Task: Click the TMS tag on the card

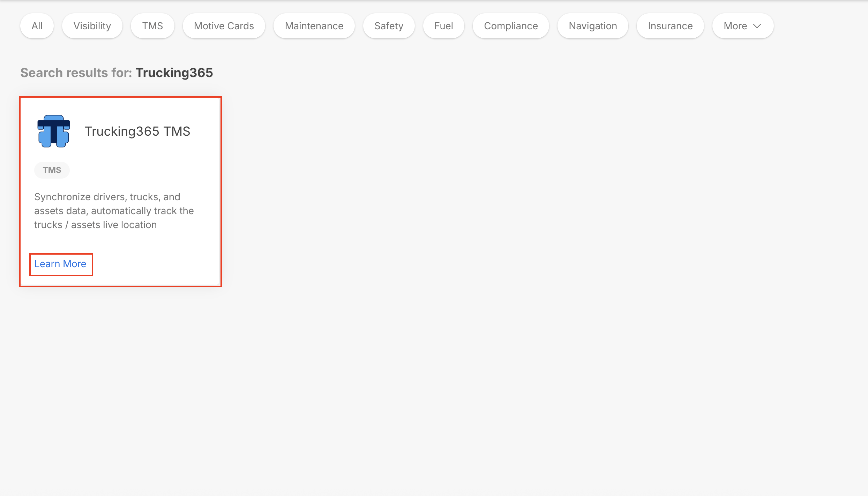Action: tap(52, 170)
